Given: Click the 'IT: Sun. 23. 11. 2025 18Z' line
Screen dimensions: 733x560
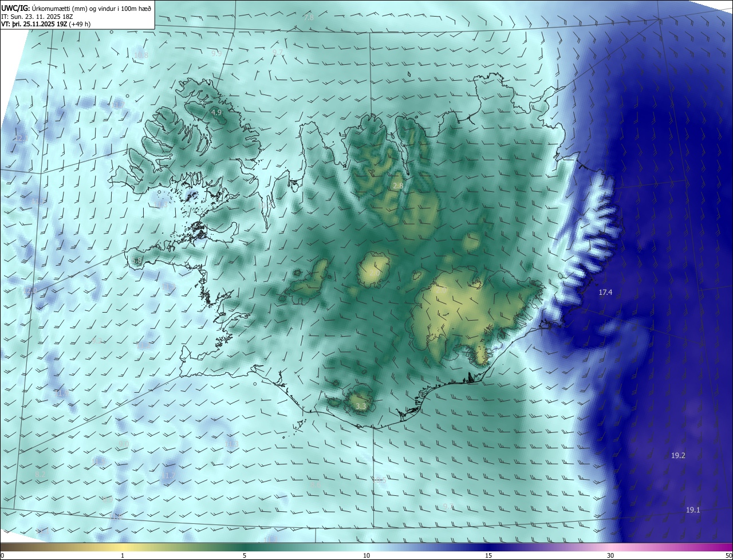Looking at the screenshot, I should (37, 17).
